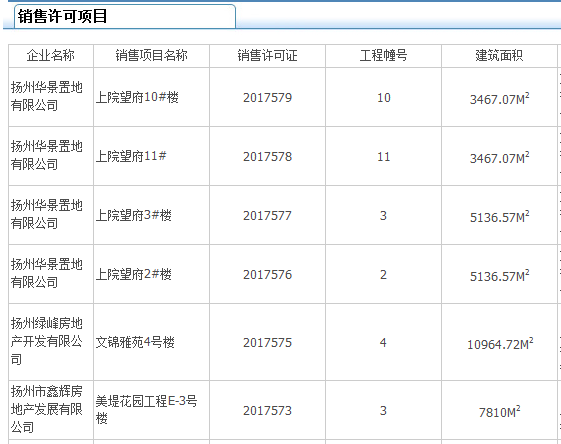561x444 pixels.
Task: Click area value 10964.72M²
Action: coord(500,344)
